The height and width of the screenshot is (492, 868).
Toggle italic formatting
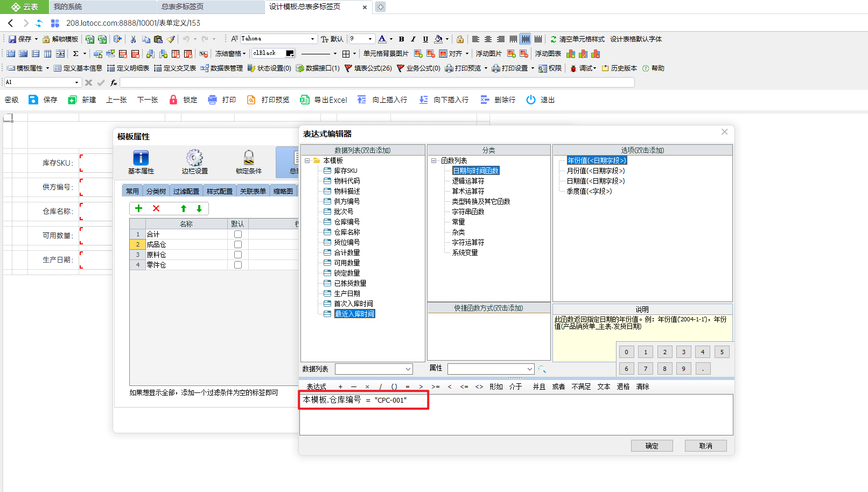pyautogui.click(x=413, y=39)
